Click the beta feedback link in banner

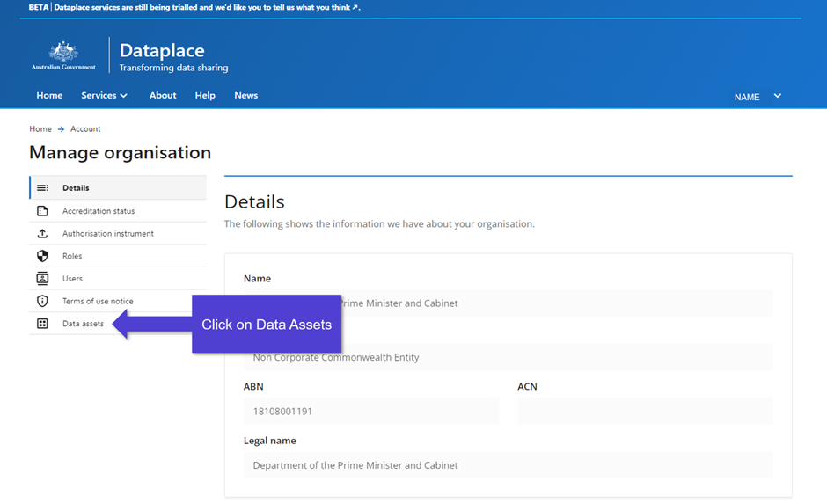point(207,7)
